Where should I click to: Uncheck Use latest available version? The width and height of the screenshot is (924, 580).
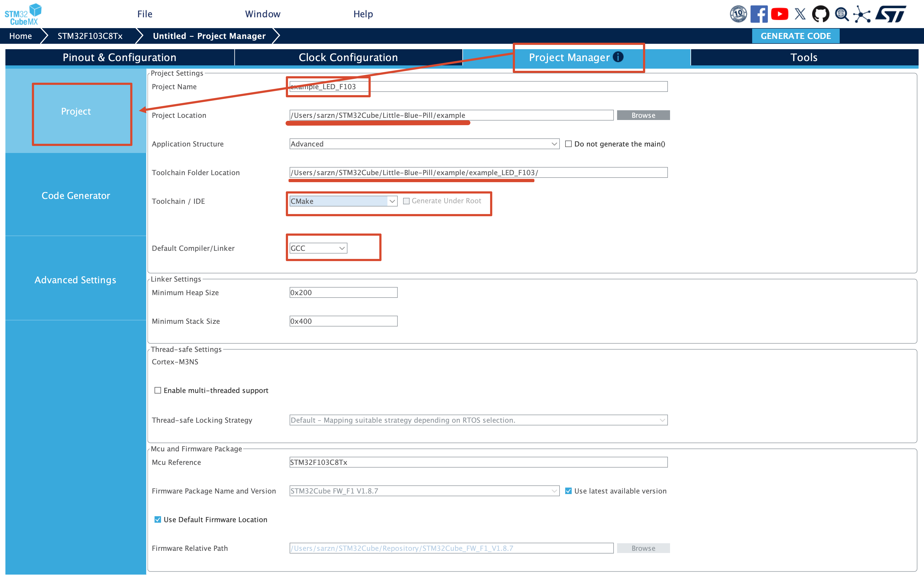pos(568,491)
